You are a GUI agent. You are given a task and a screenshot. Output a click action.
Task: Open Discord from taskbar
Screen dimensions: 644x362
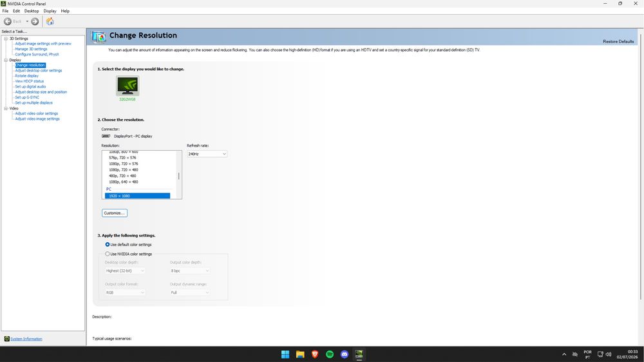click(344, 354)
